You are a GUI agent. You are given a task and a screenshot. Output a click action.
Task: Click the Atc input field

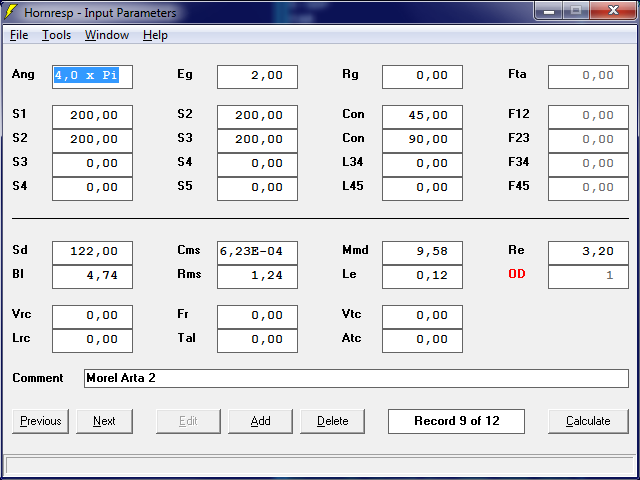pos(422,340)
